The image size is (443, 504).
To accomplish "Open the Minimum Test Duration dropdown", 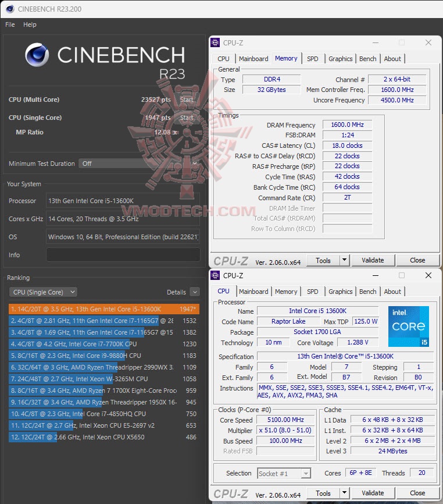I will click(140, 164).
